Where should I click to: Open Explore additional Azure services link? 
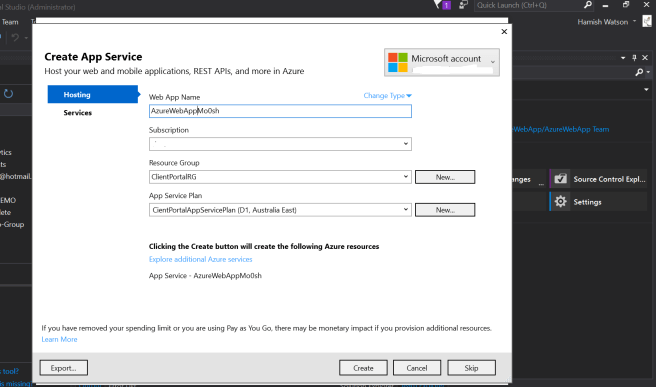pyautogui.click(x=200, y=259)
